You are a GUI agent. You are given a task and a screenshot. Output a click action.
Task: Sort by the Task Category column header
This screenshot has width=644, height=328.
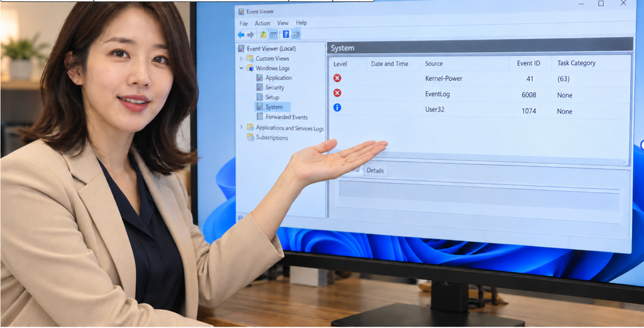[576, 63]
